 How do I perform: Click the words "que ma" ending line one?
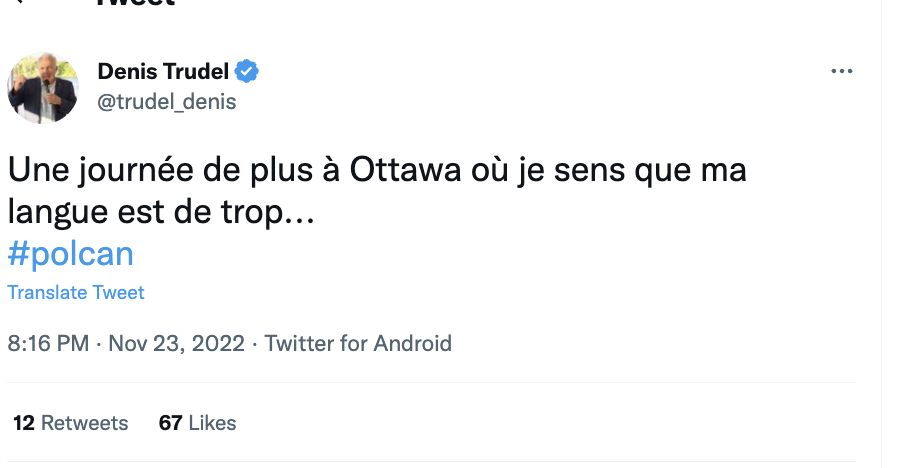(690, 171)
